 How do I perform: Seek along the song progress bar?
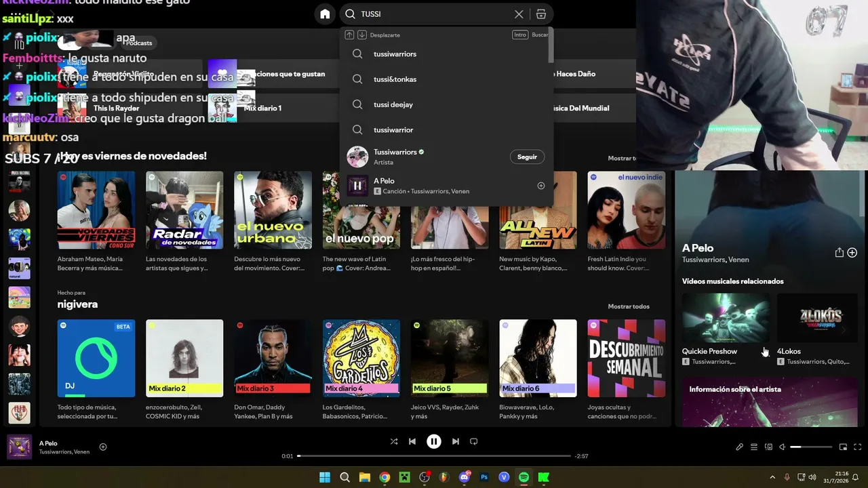pyautogui.click(x=434, y=456)
